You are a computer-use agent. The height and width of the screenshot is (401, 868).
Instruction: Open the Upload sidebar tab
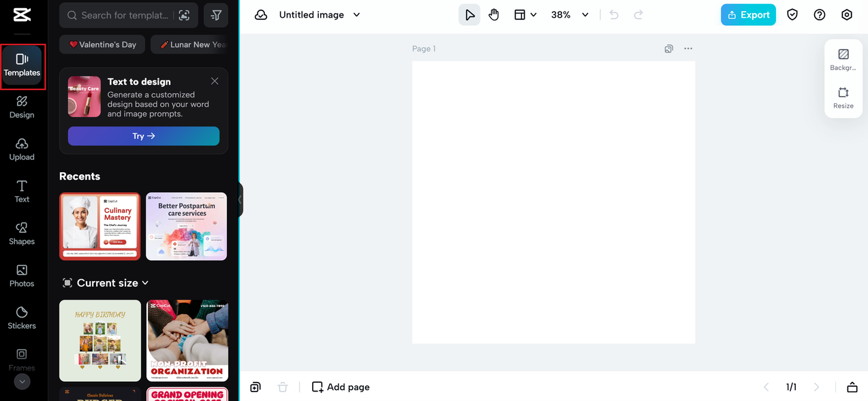[22, 150]
